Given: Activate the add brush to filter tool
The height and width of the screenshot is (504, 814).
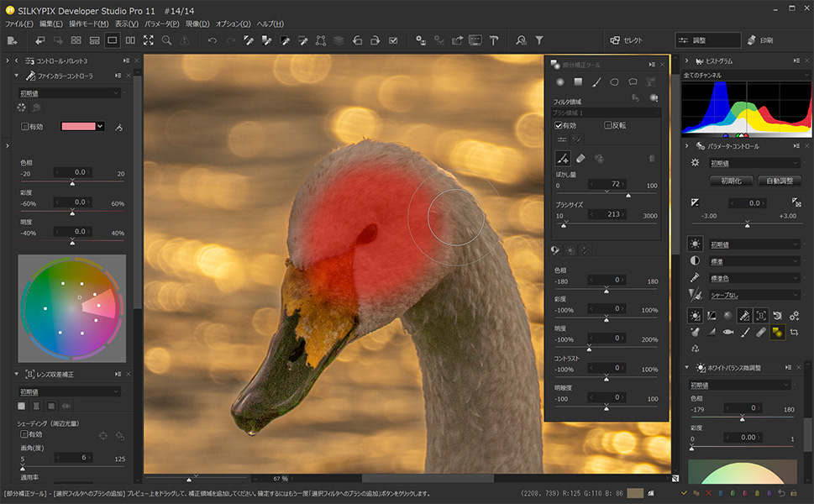Looking at the screenshot, I should (563, 158).
